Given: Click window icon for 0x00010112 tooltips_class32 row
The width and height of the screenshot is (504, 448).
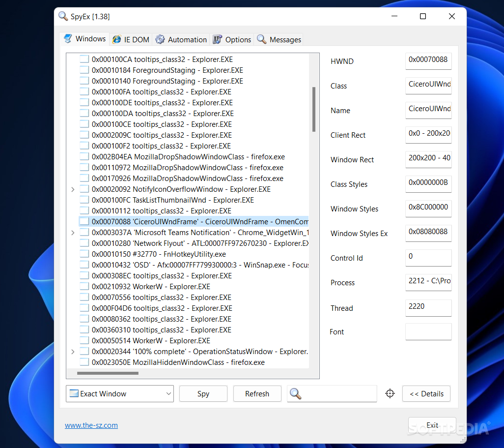Looking at the screenshot, I should (84, 211).
